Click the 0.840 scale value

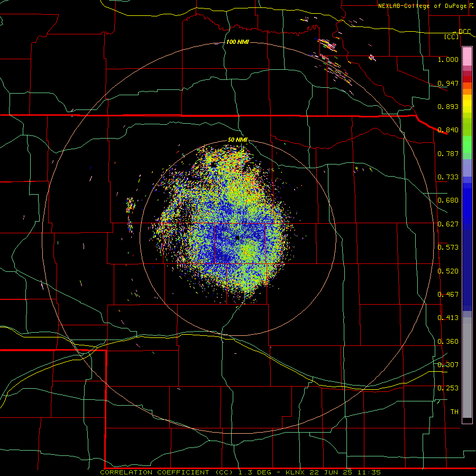coord(448,130)
